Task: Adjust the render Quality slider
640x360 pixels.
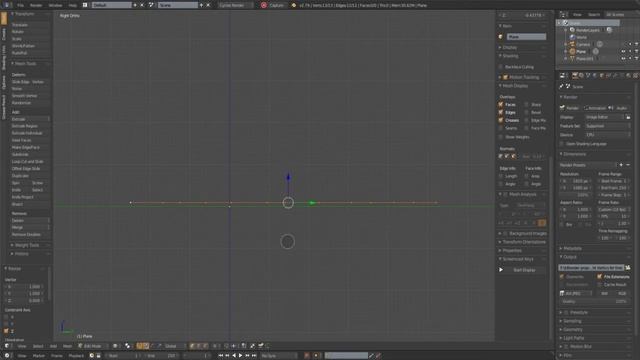Action: click(594, 302)
